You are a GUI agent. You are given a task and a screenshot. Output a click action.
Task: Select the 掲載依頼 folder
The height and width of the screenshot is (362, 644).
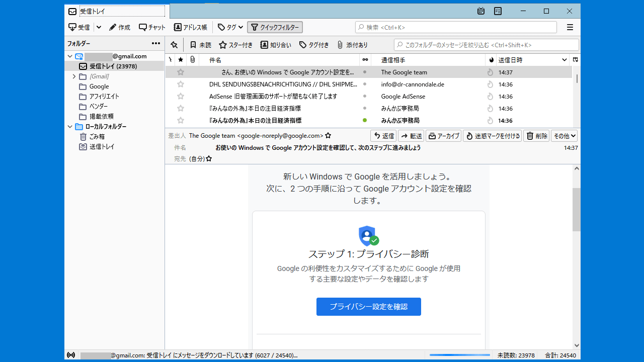(x=96, y=117)
